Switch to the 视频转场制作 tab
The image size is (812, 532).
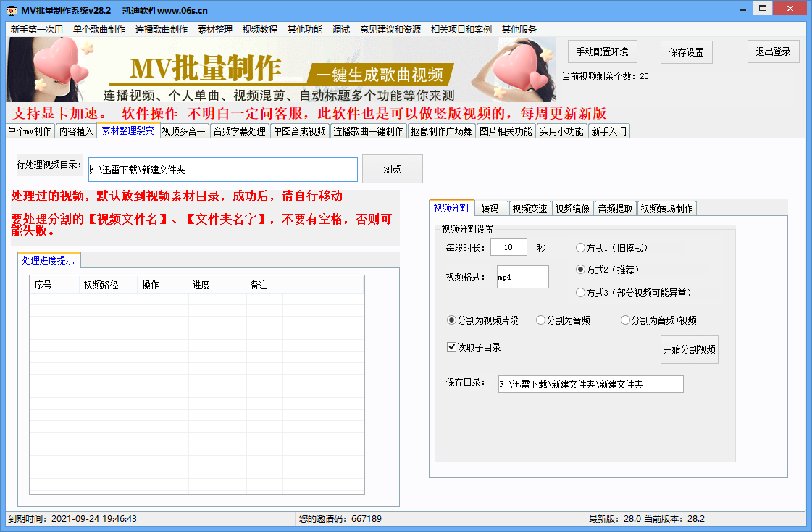666,208
